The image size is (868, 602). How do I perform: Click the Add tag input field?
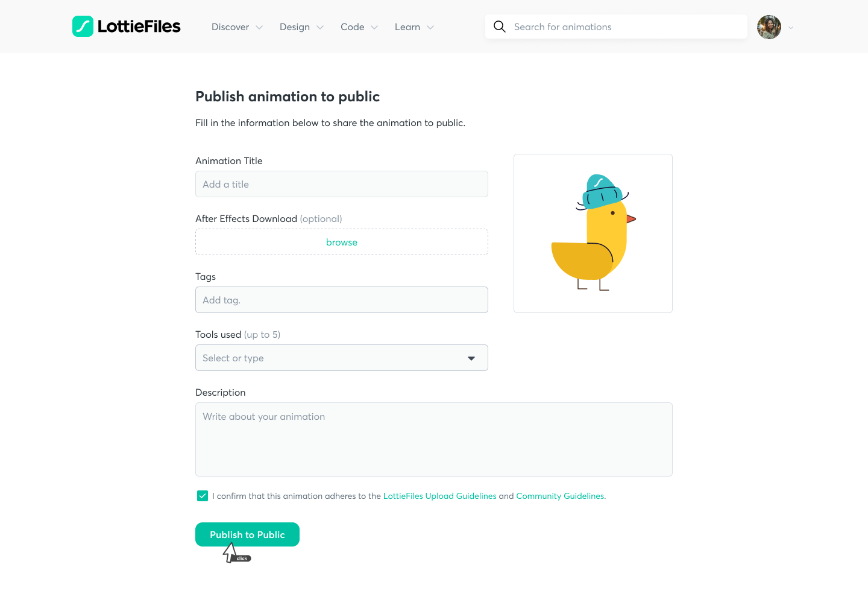coord(342,300)
